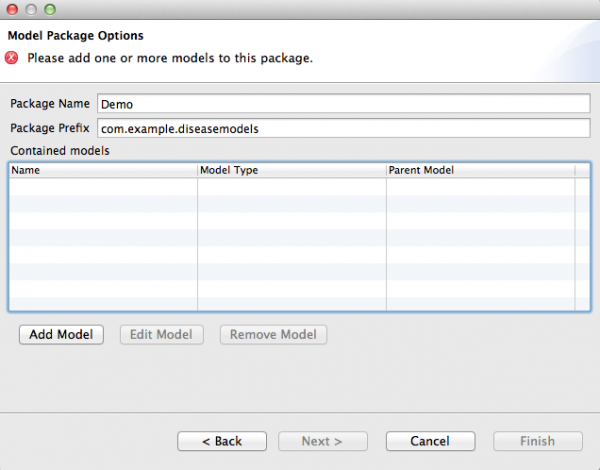
Task: Click the Next button
Action: 322,441
